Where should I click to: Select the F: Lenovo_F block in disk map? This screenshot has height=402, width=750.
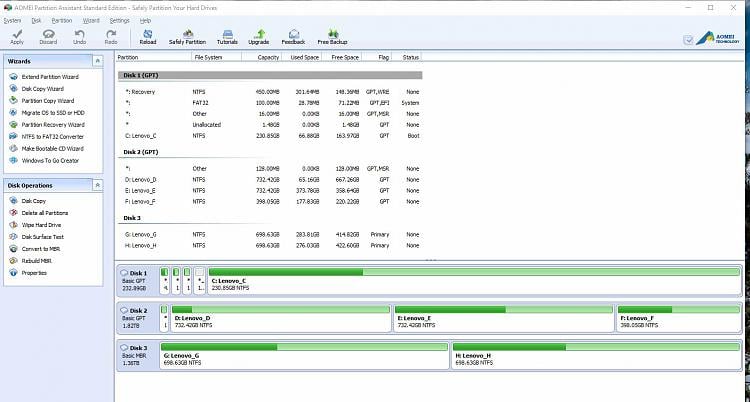pos(678,318)
